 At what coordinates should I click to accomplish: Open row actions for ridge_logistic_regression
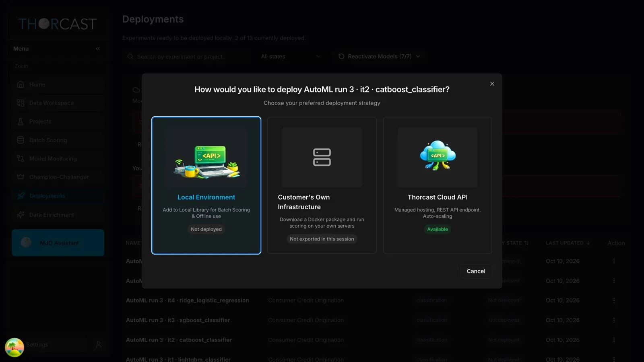pyautogui.click(x=614, y=300)
